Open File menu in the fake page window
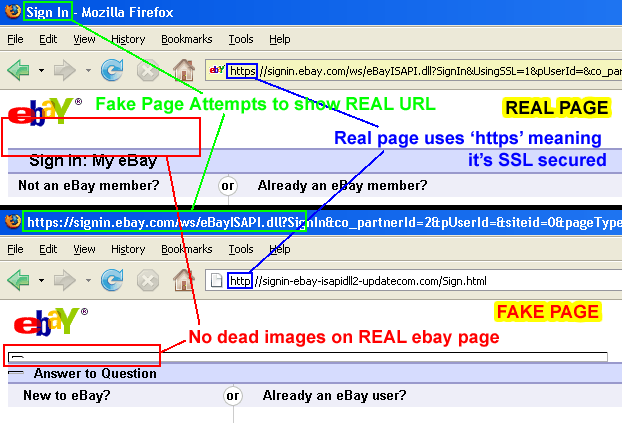This screenshot has width=622, height=423. [15, 249]
